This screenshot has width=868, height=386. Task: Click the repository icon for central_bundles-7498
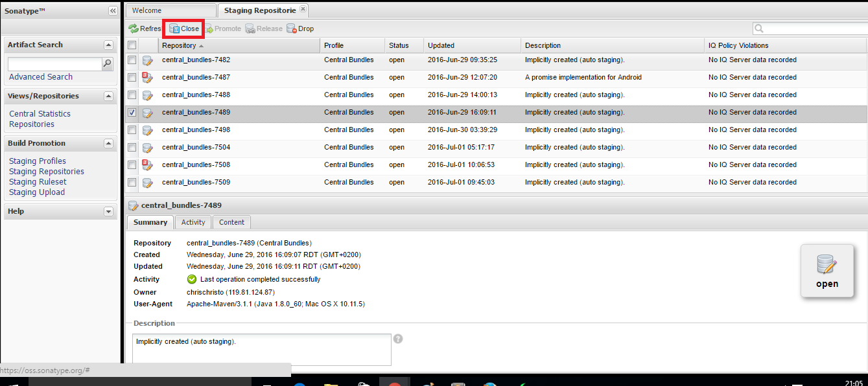pos(147,130)
